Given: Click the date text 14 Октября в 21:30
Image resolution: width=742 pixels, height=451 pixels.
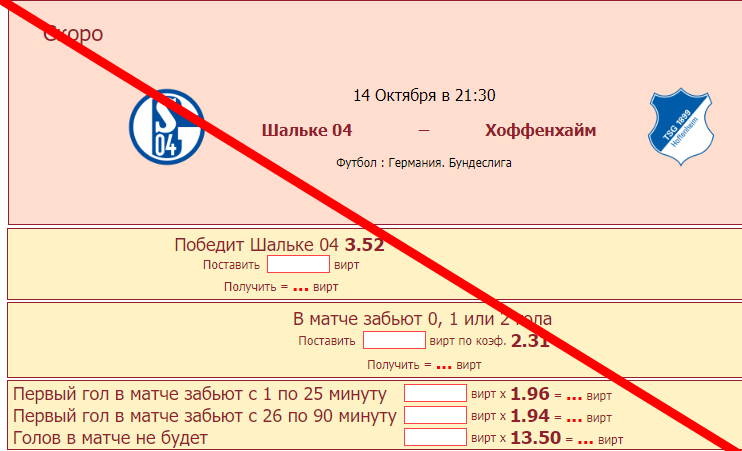Looking at the screenshot, I should click(424, 96).
